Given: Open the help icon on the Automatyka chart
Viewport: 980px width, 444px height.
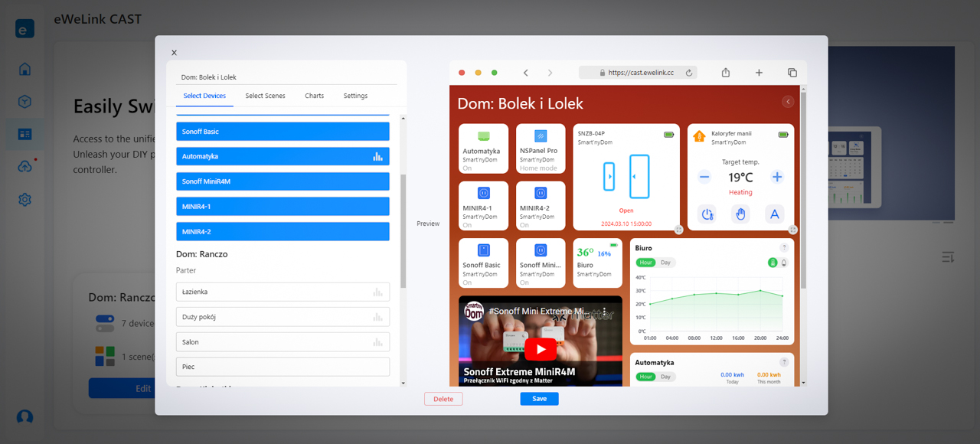Looking at the screenshot, I should 784,362.
